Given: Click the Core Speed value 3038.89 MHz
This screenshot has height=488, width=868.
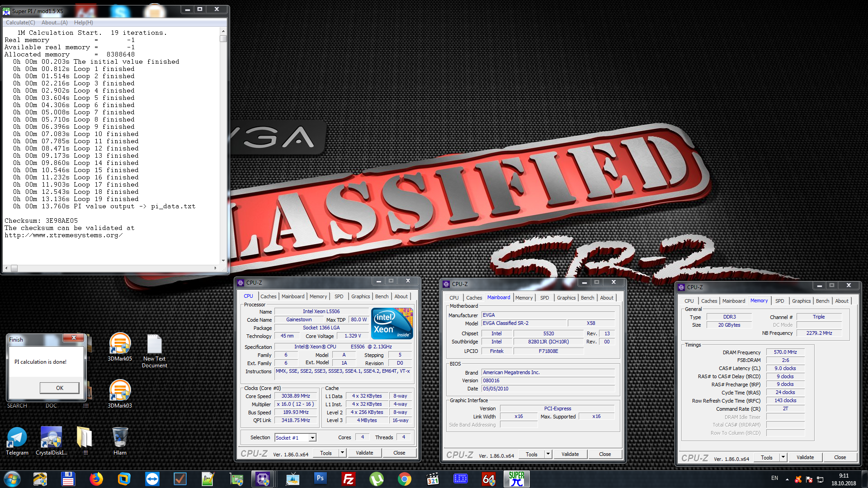Looking at the screenshot, I should (296, 396).
